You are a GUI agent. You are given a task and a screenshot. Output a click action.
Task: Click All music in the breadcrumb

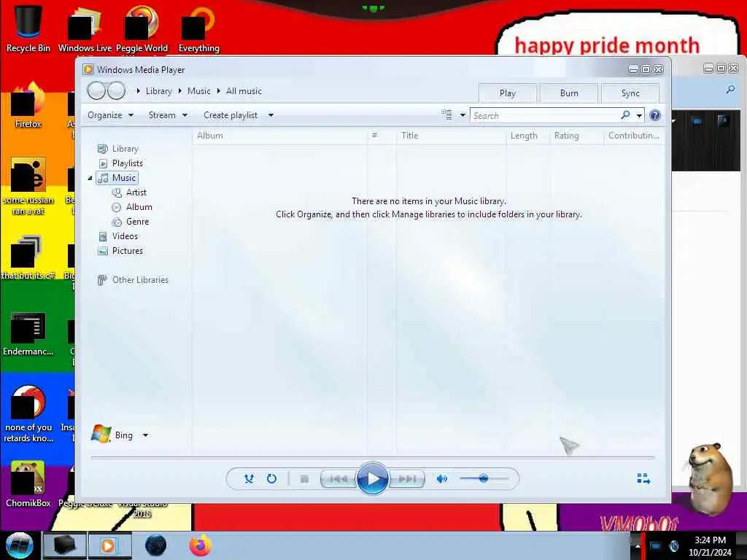tap(244, 91)
